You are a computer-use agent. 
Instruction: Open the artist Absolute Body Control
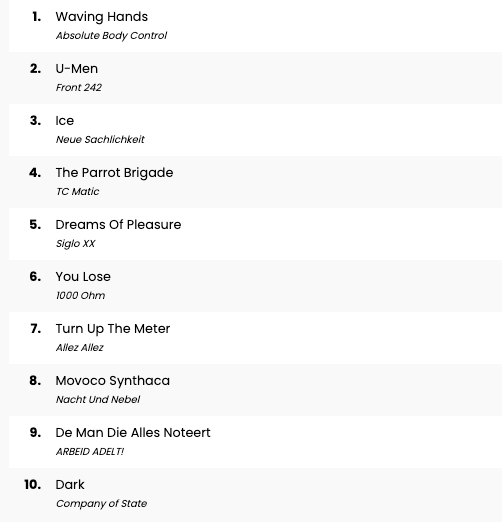[111, 35]
